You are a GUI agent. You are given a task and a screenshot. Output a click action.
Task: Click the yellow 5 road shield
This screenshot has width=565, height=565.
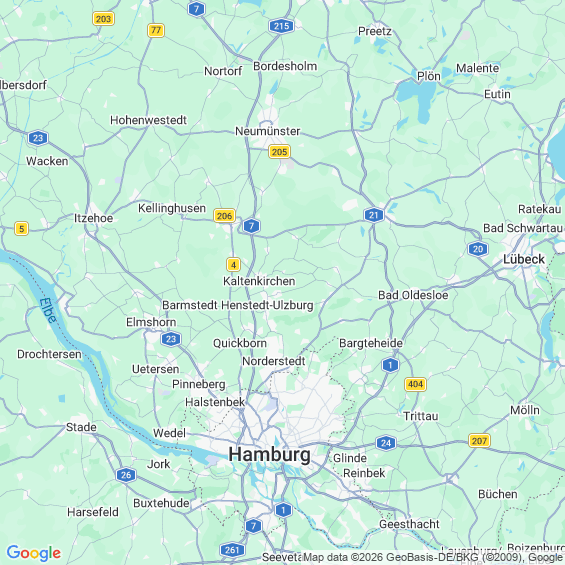pyautogui.click(x=22, y=228)
